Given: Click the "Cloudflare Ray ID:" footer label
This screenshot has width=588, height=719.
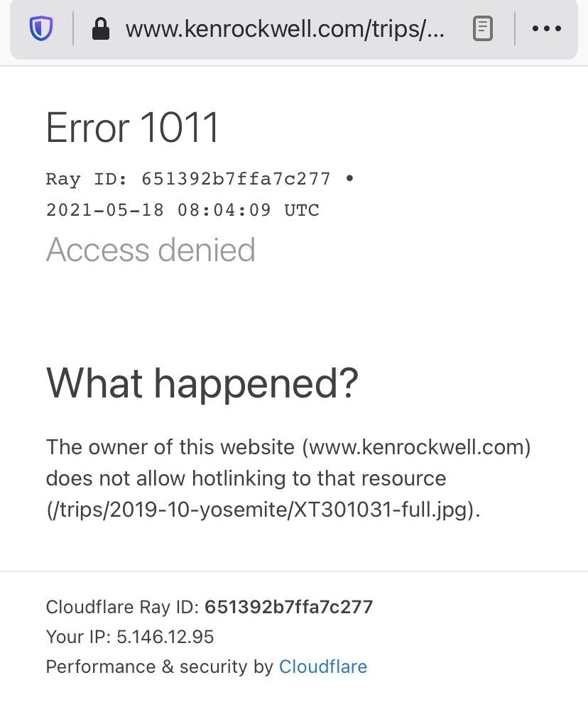Looking at the screenshot, I should (122, 607).
